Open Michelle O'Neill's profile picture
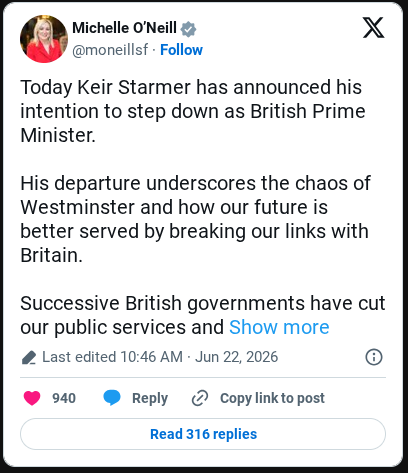The width and height of the screenshot is (408, 473). (x=44, y=39)
